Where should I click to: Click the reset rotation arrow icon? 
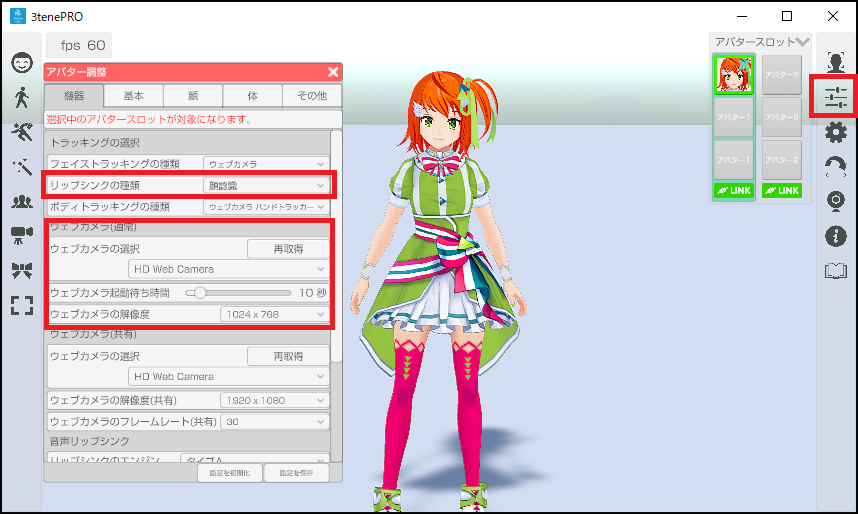(836, 167)
